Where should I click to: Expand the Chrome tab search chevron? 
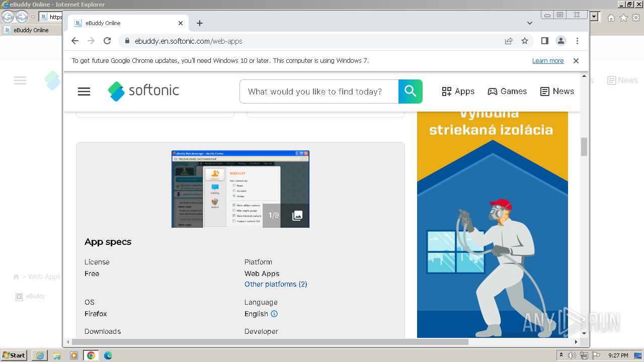530,23
